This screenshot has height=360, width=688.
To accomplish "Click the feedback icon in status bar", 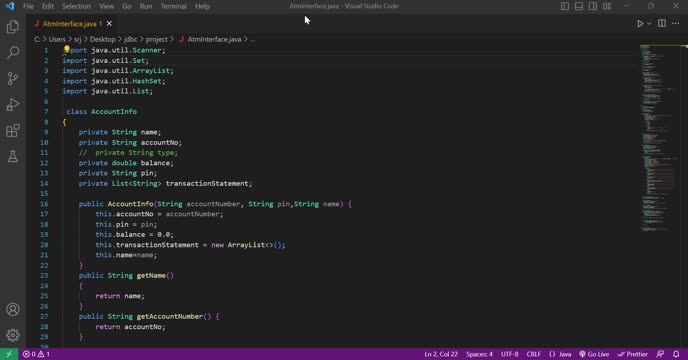I will [x=660, y=354].
